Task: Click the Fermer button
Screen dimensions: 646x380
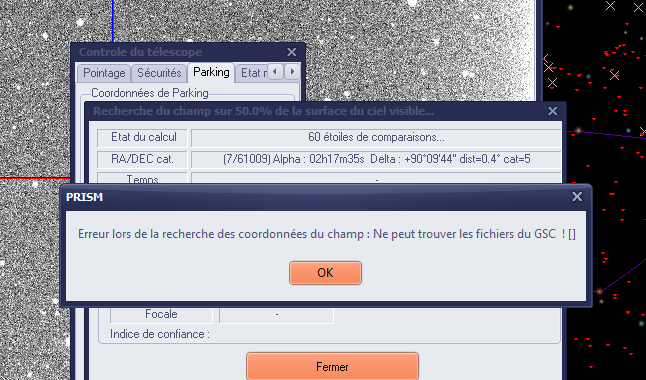Action: click(332, 366)
